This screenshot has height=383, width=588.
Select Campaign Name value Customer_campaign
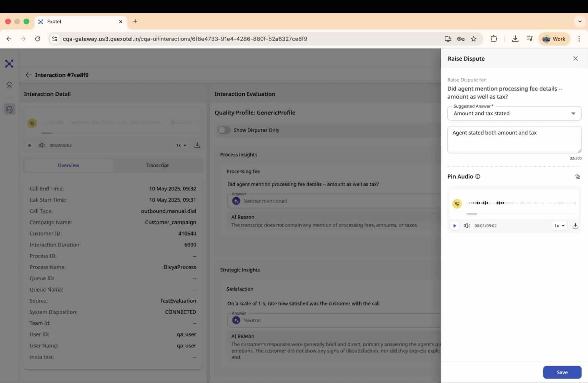(170, 222)
